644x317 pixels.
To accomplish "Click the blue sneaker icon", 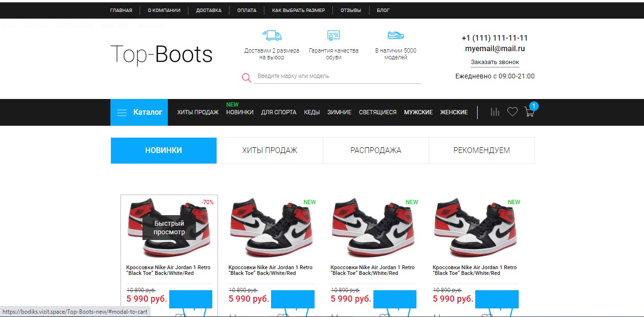I will (395, 35).
